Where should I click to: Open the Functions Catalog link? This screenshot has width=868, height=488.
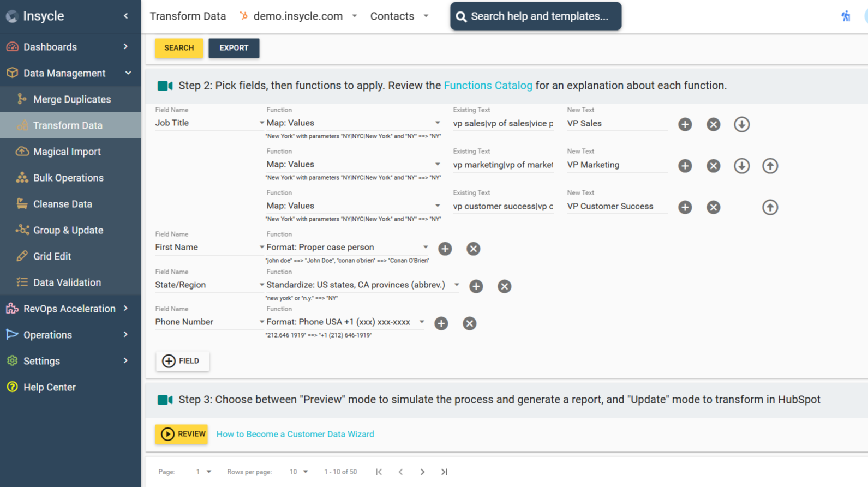tap(488, 86)
